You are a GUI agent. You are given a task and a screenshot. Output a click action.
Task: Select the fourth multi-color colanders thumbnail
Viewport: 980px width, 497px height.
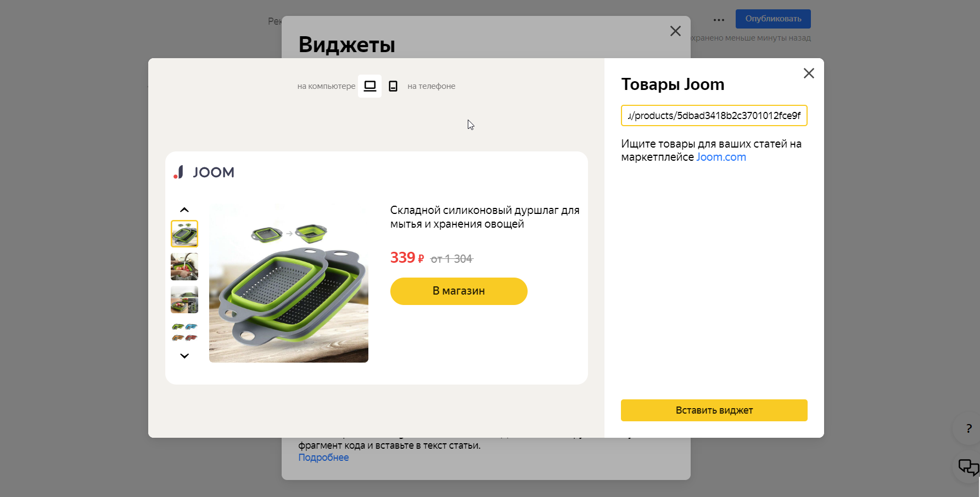coord(184,332)
